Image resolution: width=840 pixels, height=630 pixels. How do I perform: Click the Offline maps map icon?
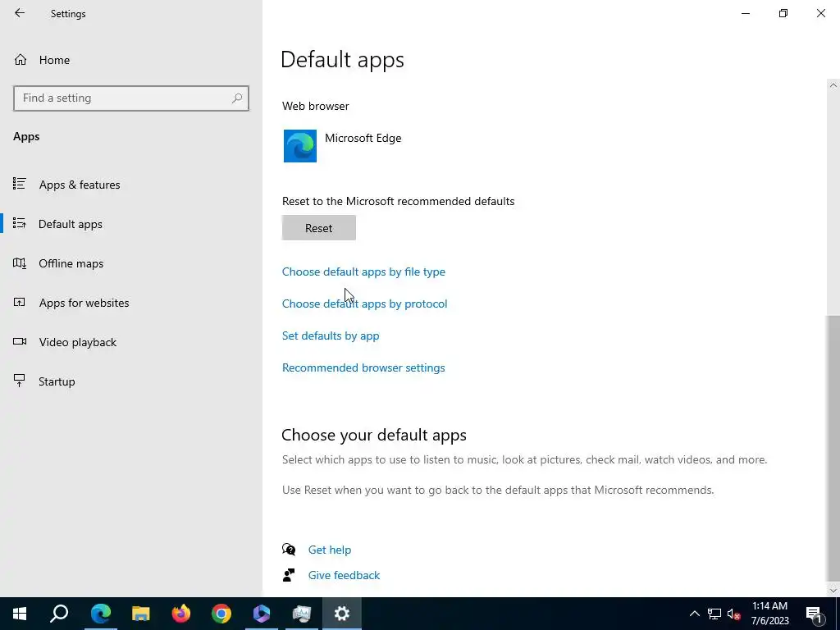point(20,263)
